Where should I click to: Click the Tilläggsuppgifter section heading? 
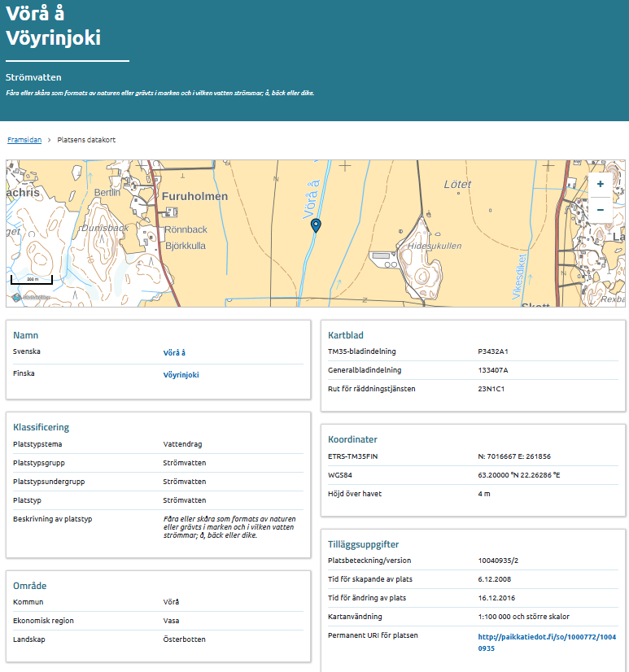[x=363, y=544]
